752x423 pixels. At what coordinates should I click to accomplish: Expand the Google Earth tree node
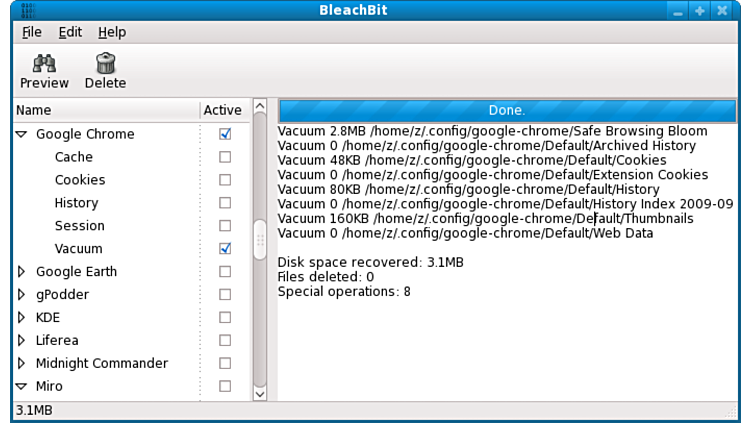coord(21,272)
